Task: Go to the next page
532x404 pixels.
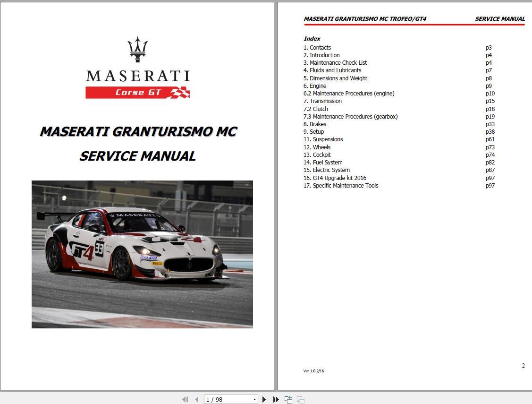Action: tap(264, 399)
